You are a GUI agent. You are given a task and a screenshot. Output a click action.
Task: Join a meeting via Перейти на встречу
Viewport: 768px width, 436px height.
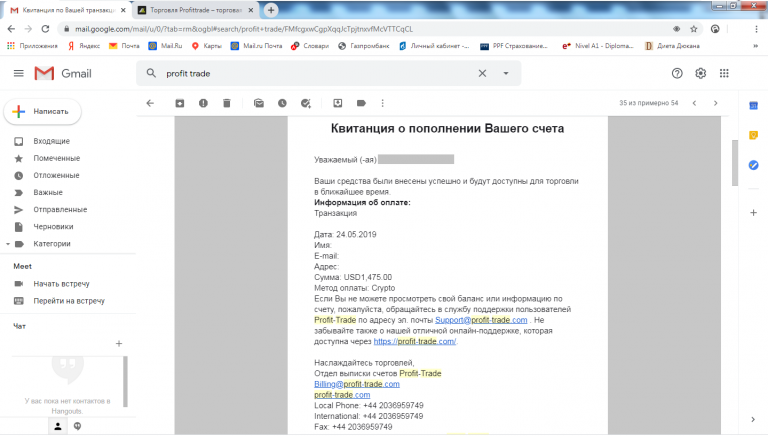tap(68, 301)
